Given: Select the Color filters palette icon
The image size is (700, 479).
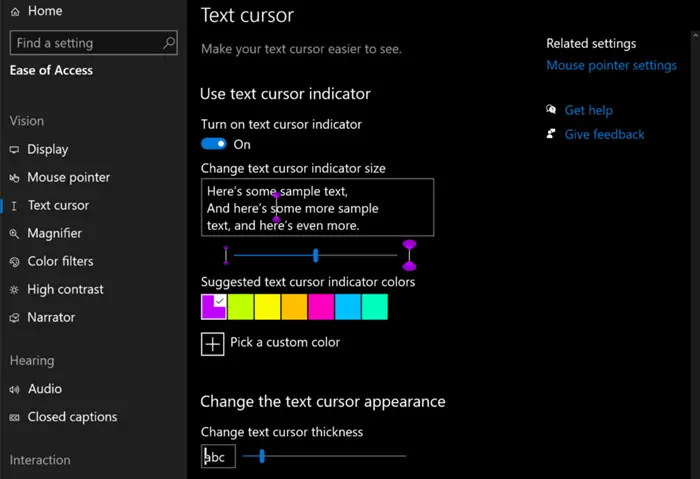Looking at the screenshot, I should pyautogui.click(x=14, y=262).
